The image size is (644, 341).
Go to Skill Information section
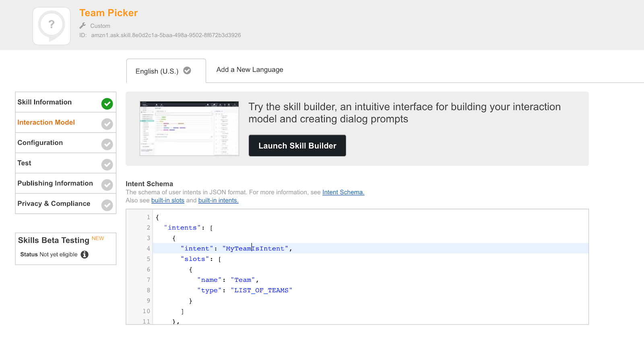click(66, 102)
